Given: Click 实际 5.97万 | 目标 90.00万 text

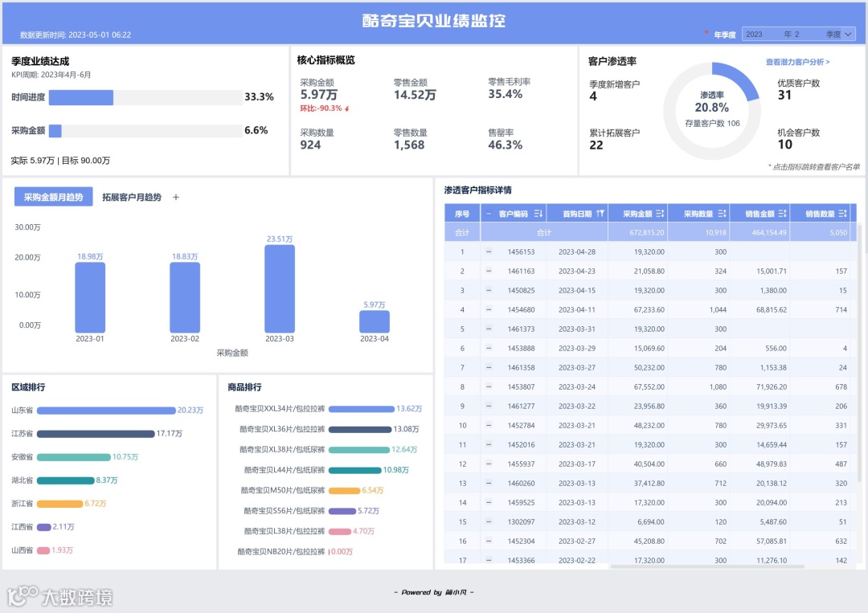Looking at the screenshot, I should (x=60, y=161).
